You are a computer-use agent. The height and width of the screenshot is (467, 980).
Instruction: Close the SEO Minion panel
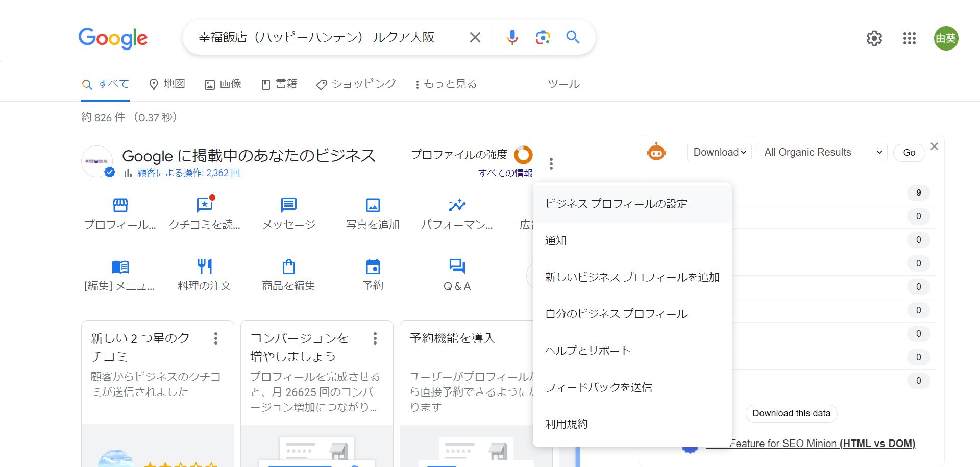(x=935, y=146)
